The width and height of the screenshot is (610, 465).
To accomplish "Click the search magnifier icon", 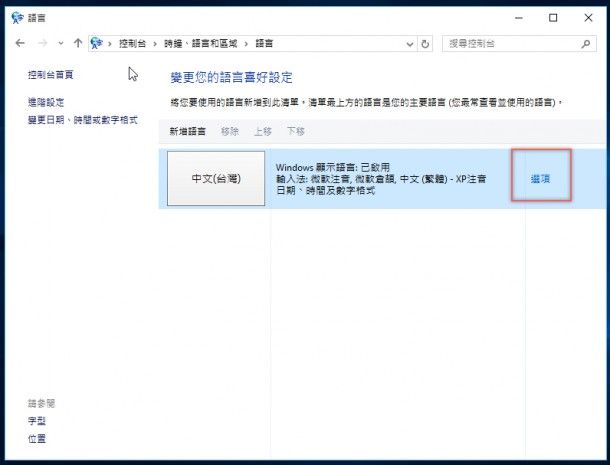I will (x=586, y=44).
